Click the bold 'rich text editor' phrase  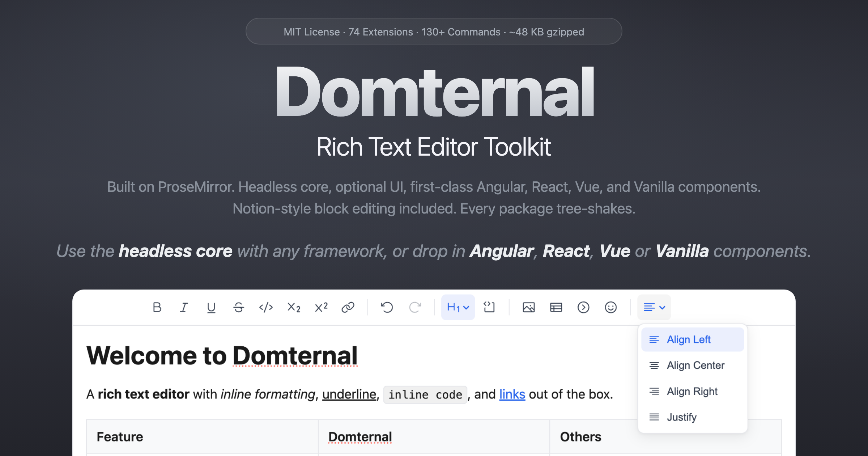pos(144,394)
